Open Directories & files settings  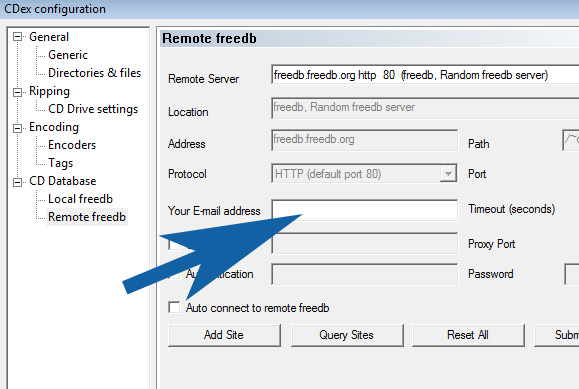95,73
